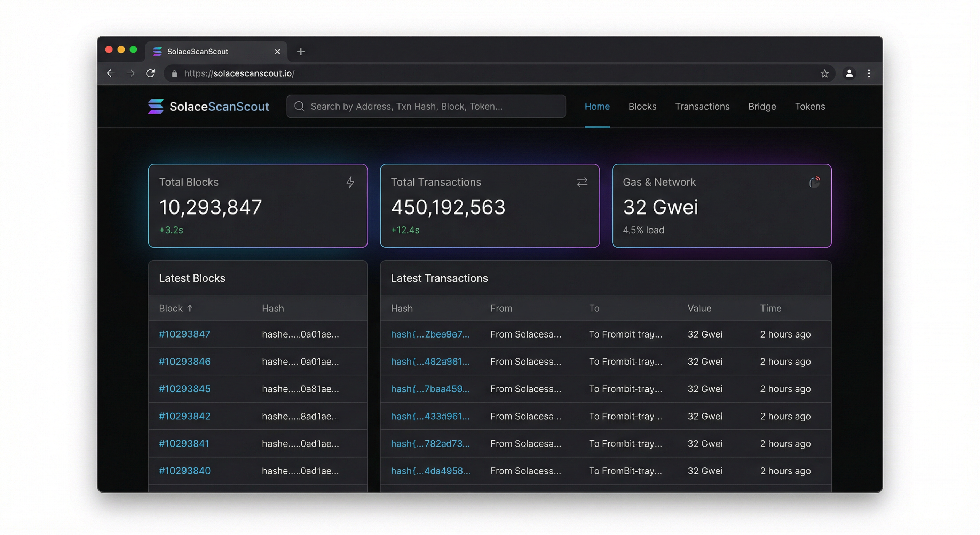Bookmark this page with the star icon

coord(824,73)
